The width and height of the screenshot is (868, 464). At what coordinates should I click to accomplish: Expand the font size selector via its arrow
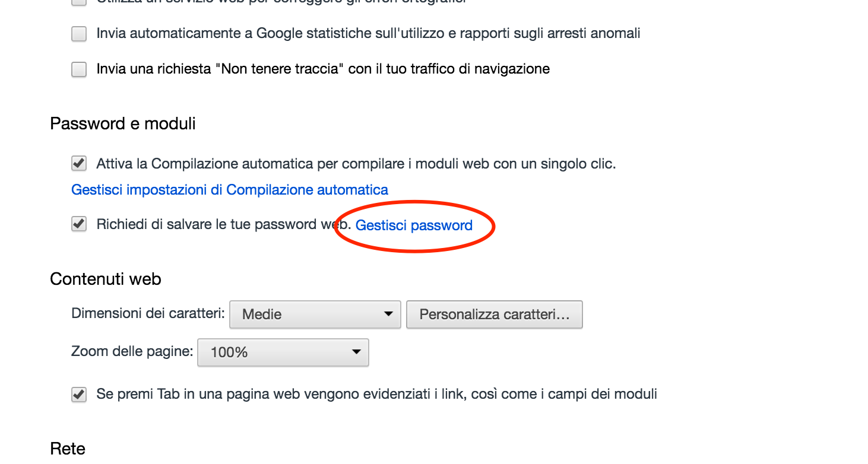point(389,314)
